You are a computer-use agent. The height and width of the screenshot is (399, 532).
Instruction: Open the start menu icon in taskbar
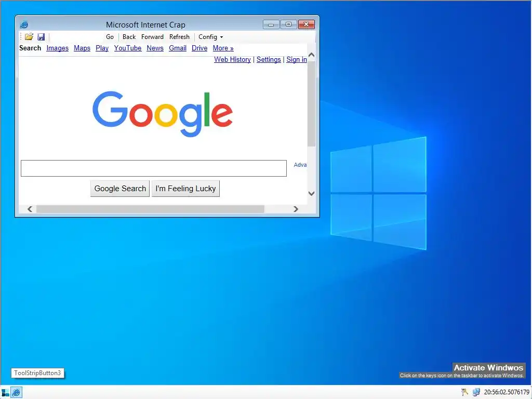[5, 393]
